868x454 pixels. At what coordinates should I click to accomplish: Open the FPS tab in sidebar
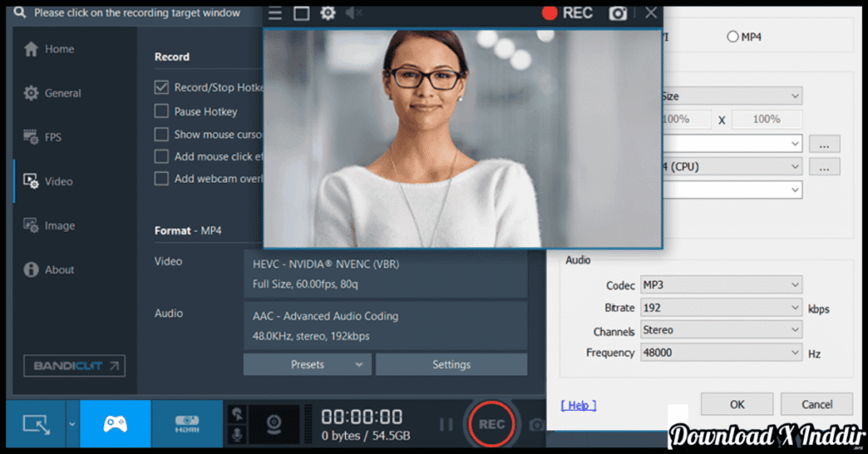[53, 137]
